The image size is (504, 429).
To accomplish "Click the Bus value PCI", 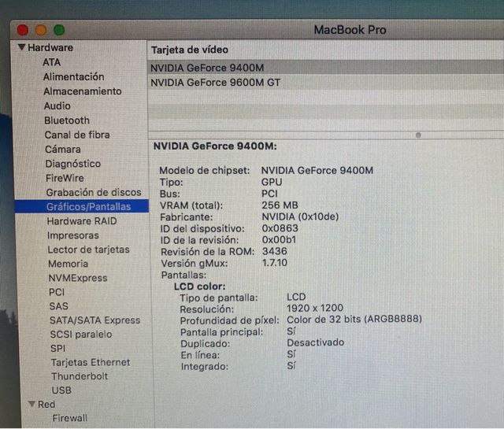I will 269,194.
